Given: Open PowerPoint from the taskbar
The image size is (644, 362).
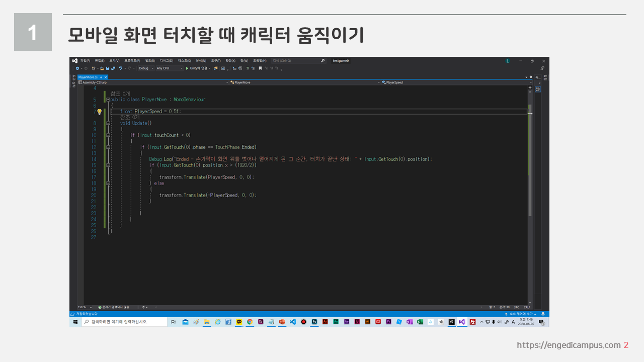Looking at the screenshot, I should point(282,322).
